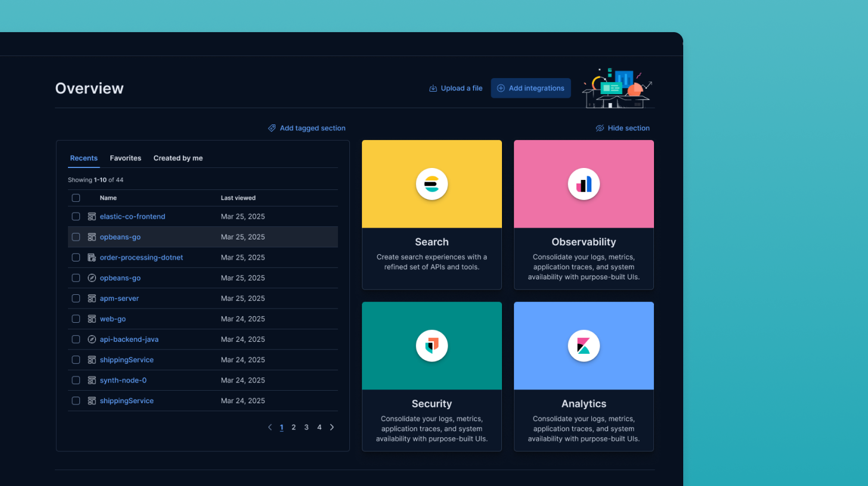
Task: Open the Created by me tab
Action: tap(178, 158)
